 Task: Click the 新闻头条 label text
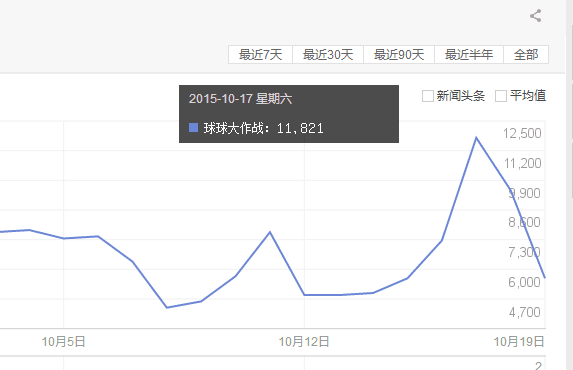(460, 96)
